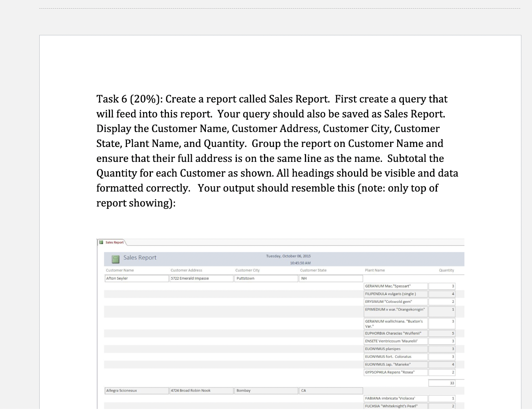Click the GERANIUM Mac."Spessart" plant entry
The height and width of the screenshot is (418, 532).
coord(395,286)
